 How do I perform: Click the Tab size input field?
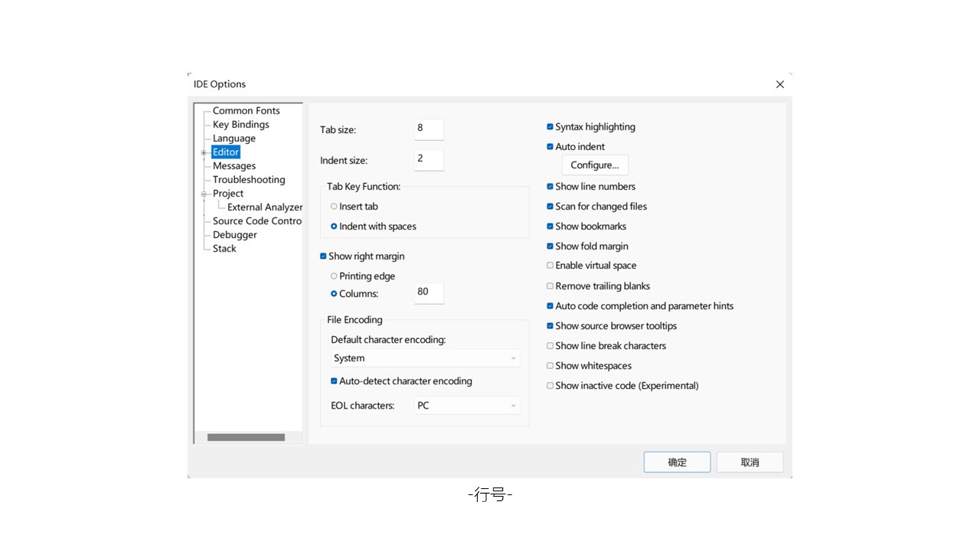[429, 129]
